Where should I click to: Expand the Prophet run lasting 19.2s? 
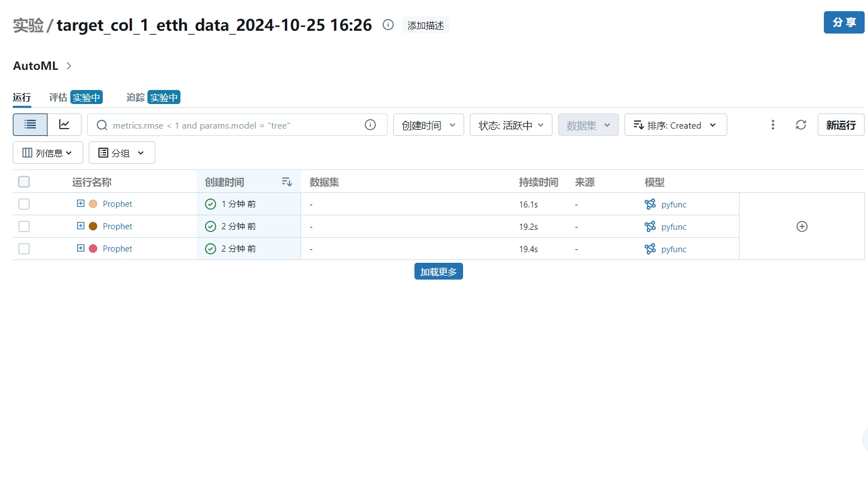(x=80, y=226)
